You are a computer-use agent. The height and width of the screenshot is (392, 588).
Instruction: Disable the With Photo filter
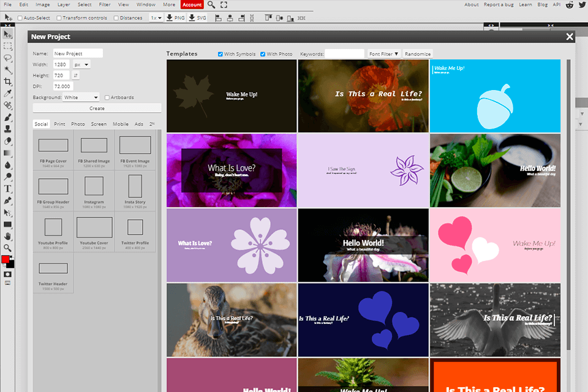click(262, 53)
